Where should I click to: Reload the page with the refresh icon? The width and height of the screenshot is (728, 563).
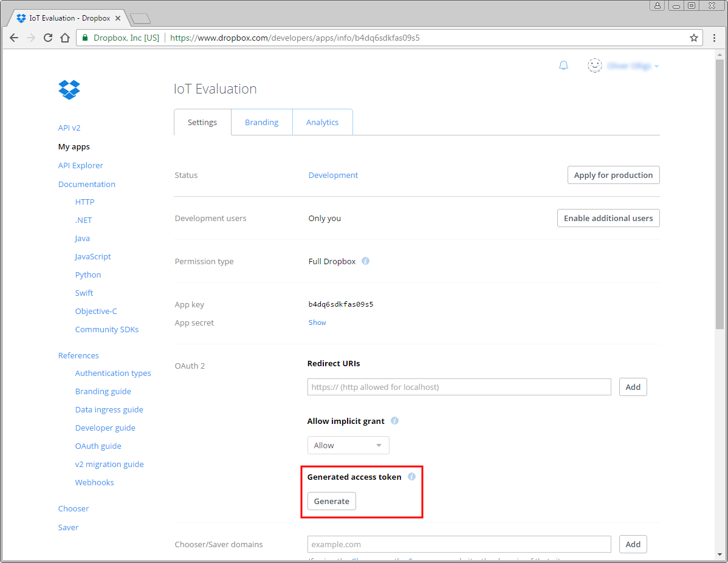coord(48,38)
